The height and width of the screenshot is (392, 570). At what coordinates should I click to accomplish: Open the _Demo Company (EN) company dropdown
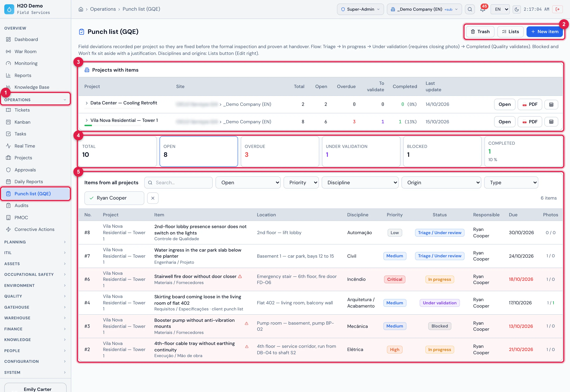pos(424,9)
